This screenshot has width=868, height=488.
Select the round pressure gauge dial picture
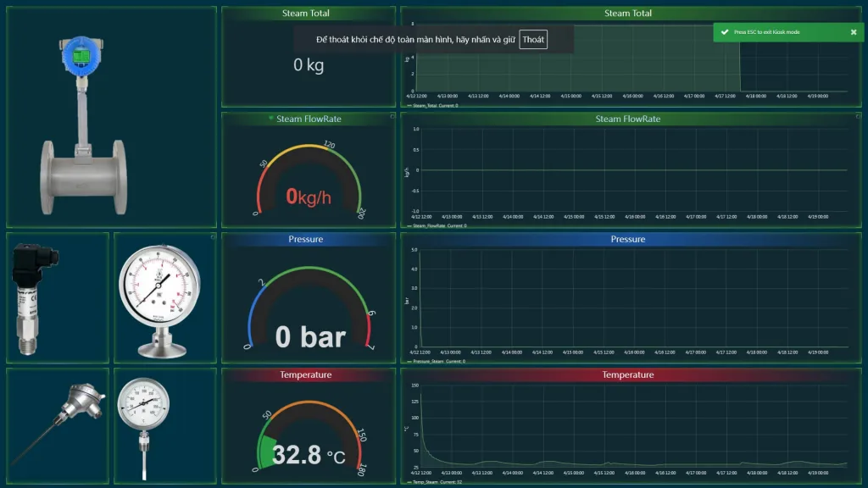[x=159, y=298]
